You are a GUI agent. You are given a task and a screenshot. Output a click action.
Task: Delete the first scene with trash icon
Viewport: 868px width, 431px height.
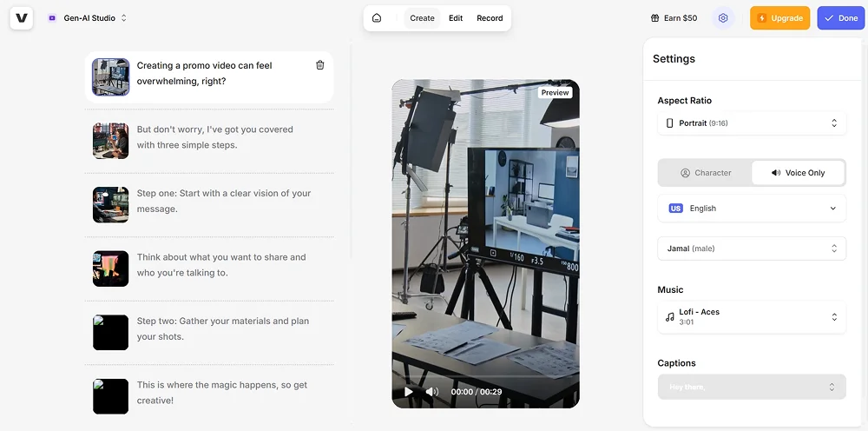[320, 65]
